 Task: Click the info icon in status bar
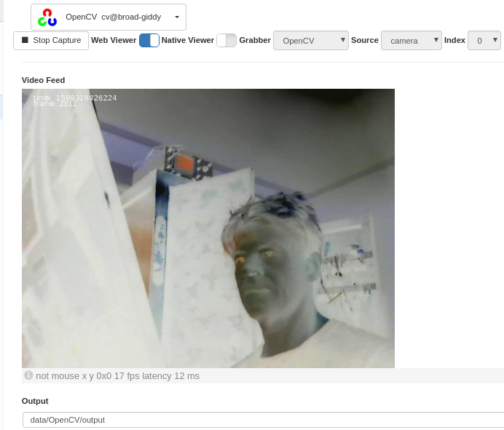[28, 375]
